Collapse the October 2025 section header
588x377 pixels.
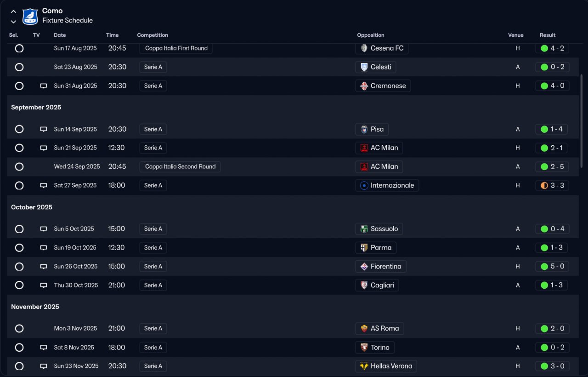(32, 207)
